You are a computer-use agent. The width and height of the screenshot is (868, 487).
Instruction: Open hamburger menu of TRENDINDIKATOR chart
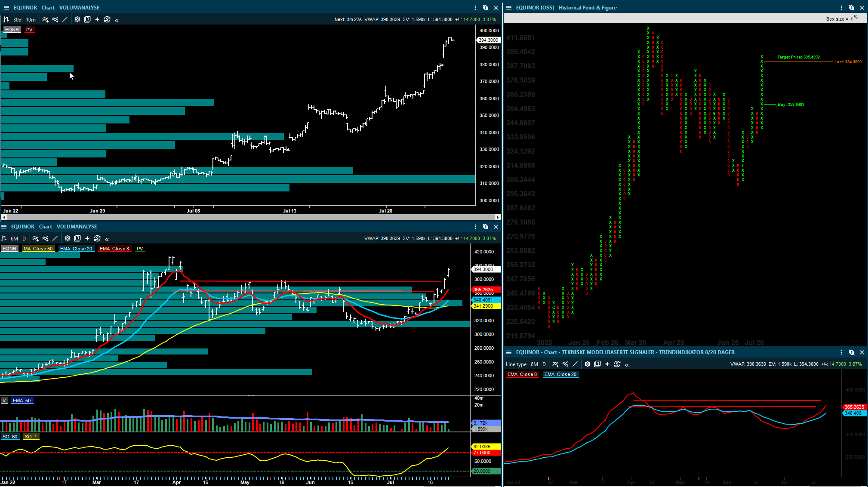pos(509,352)
